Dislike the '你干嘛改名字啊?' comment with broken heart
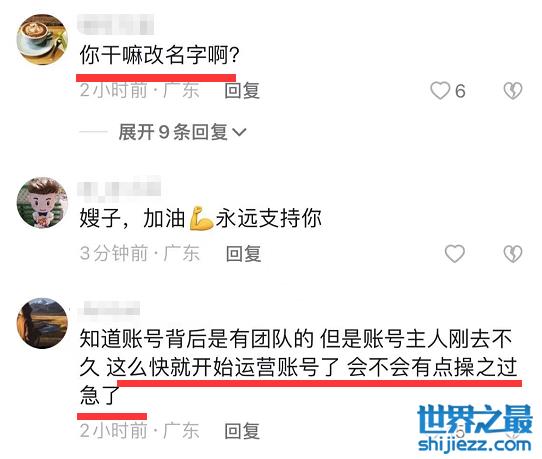This screenshot has width=542, height=459. pyautogui.click(x=513, y=91)
